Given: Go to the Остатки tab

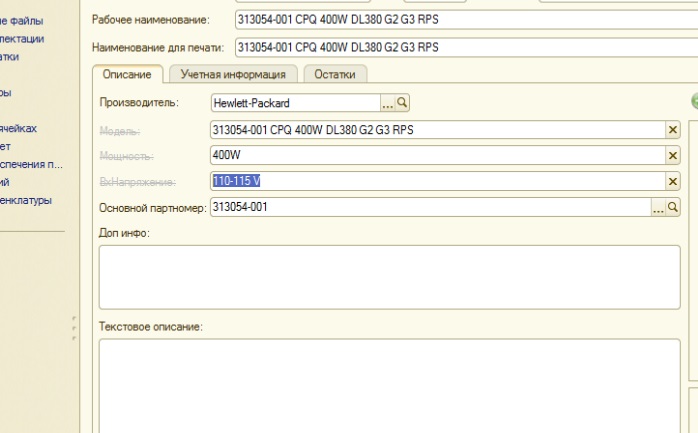Looking at the screenshot, I should click(335, 74).
